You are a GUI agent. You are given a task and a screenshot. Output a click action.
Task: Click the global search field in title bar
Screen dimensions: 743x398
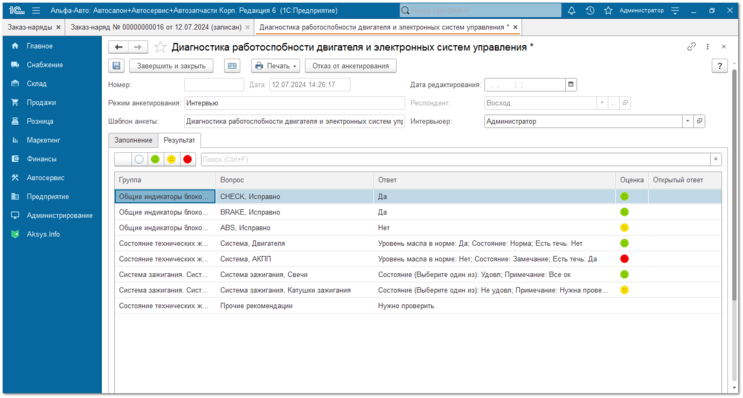[480, 10]
